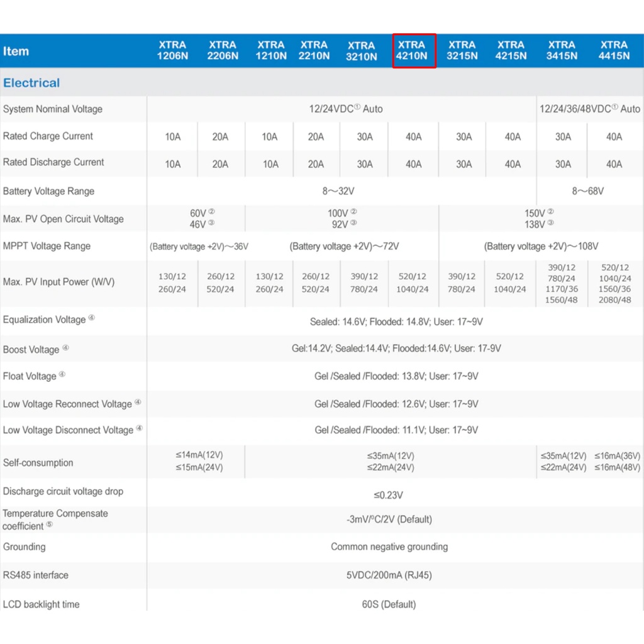The height and width of the screenshot is (644, 644).
Task: Click the MPPT Voltage Range row label
Action: pos(47,246)
